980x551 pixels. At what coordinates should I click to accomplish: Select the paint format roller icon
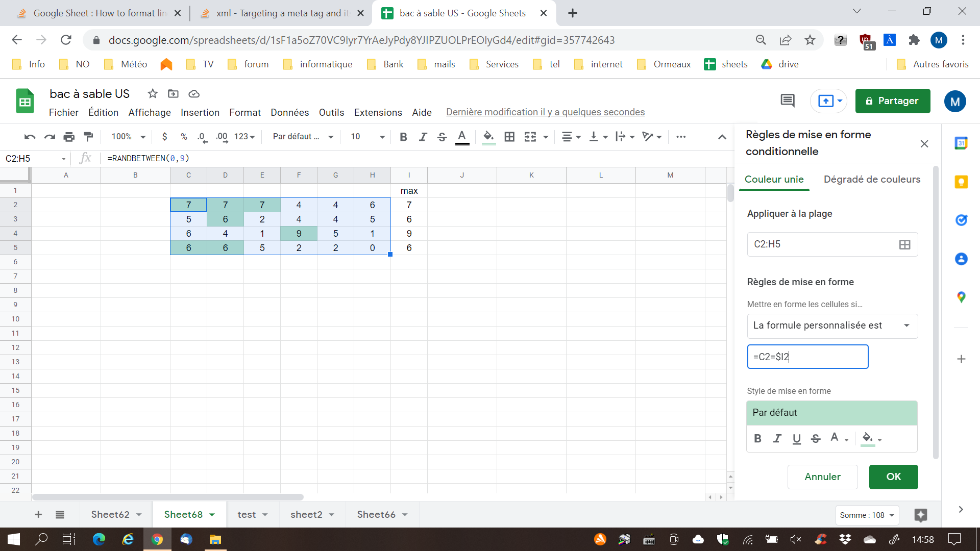tap(88, 137)
